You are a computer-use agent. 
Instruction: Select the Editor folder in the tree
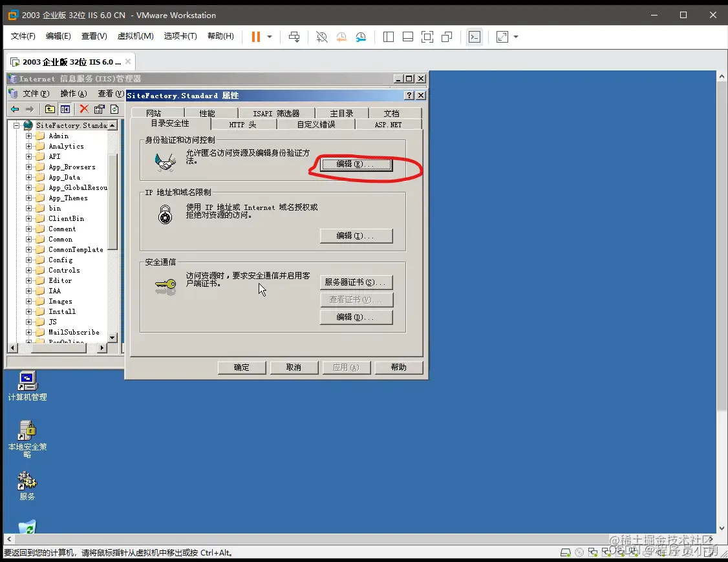60,280
